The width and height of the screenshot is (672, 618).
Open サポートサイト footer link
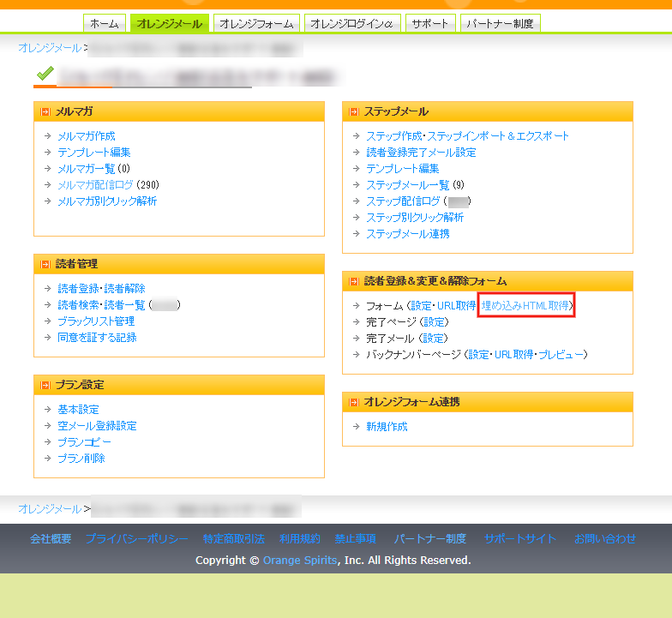point(519,538)
